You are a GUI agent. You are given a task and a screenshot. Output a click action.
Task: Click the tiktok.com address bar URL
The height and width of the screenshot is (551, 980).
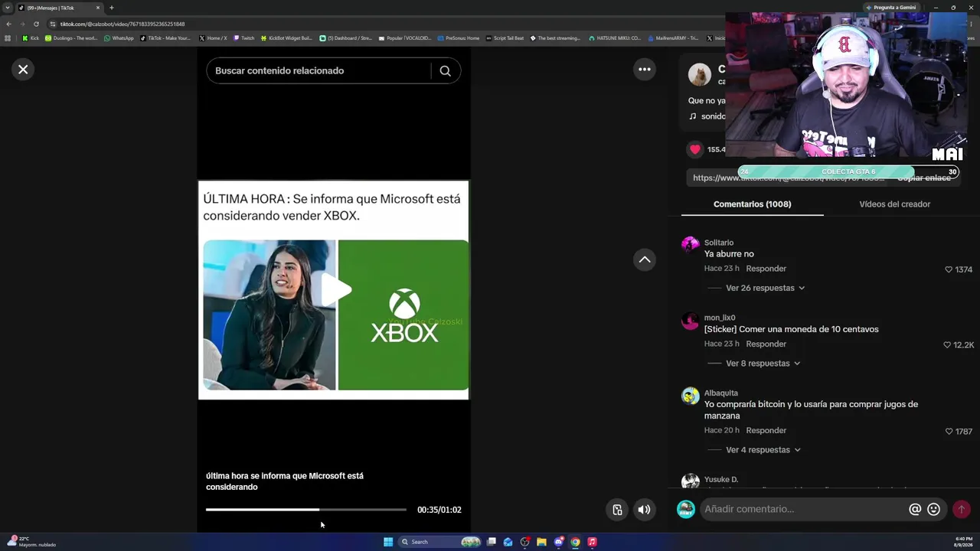click(122, 24)
